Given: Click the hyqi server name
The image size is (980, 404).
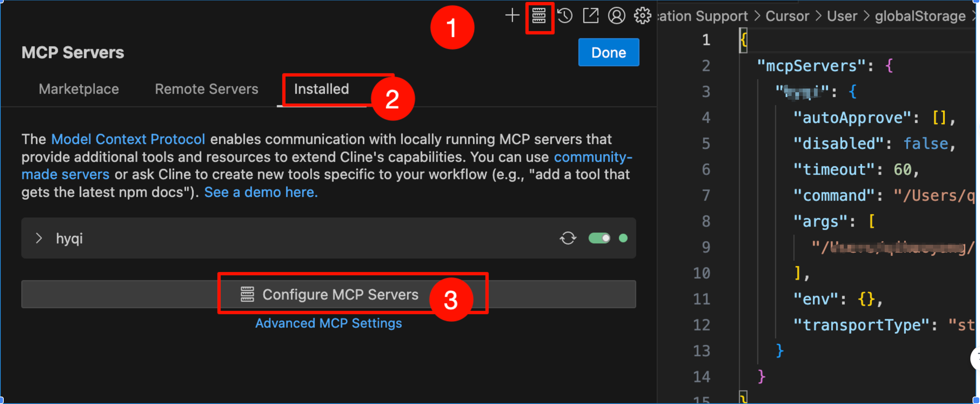Looking at the screenshot, I should 69,239.
